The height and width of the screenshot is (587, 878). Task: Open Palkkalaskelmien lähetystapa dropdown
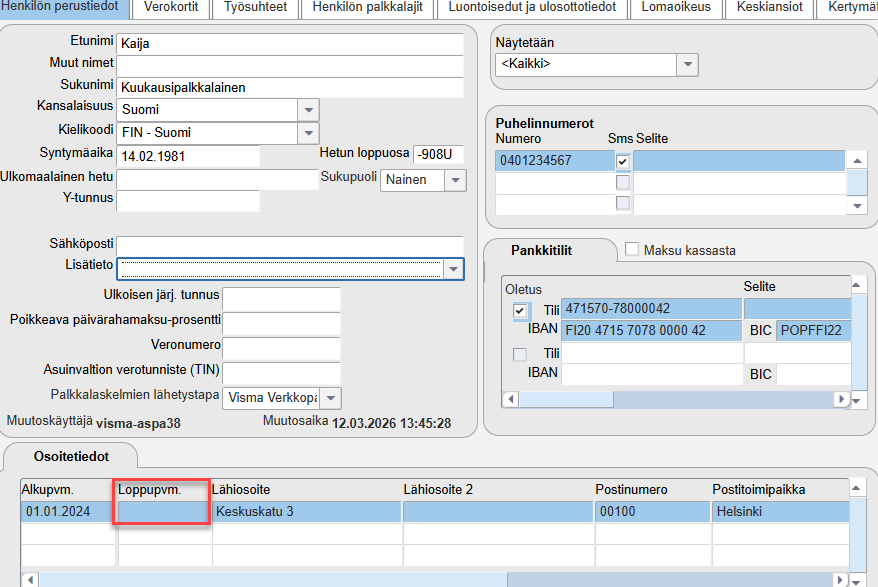330,398
